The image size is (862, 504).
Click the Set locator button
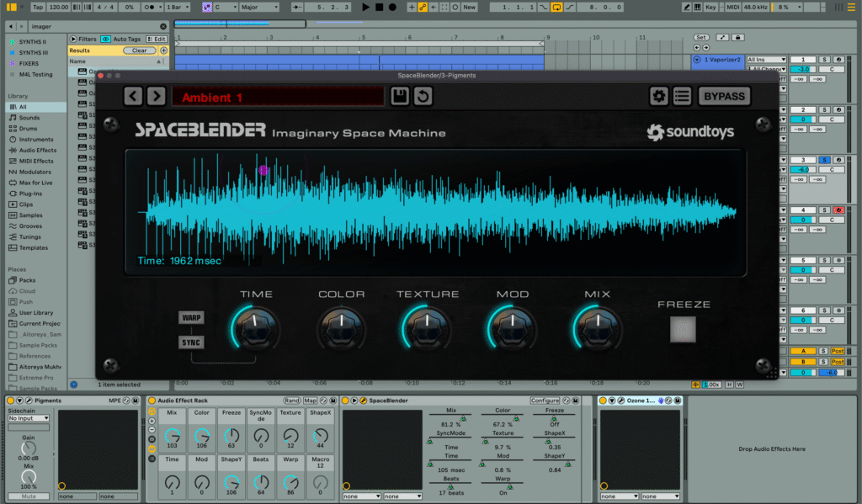click(701, 37)
